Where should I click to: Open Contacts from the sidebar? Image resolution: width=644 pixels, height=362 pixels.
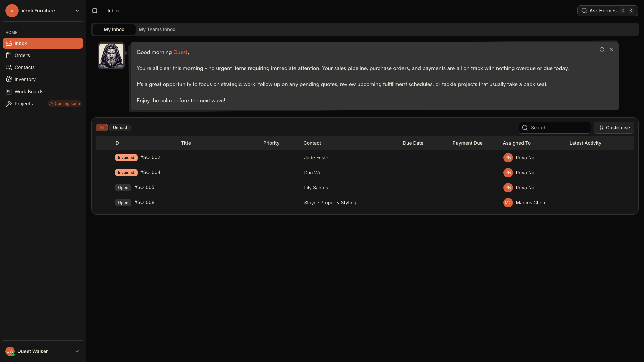43,67
